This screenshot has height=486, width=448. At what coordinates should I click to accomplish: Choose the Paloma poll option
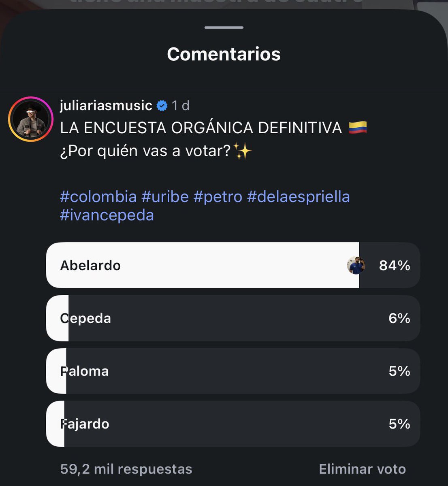[x=233, y=371]
